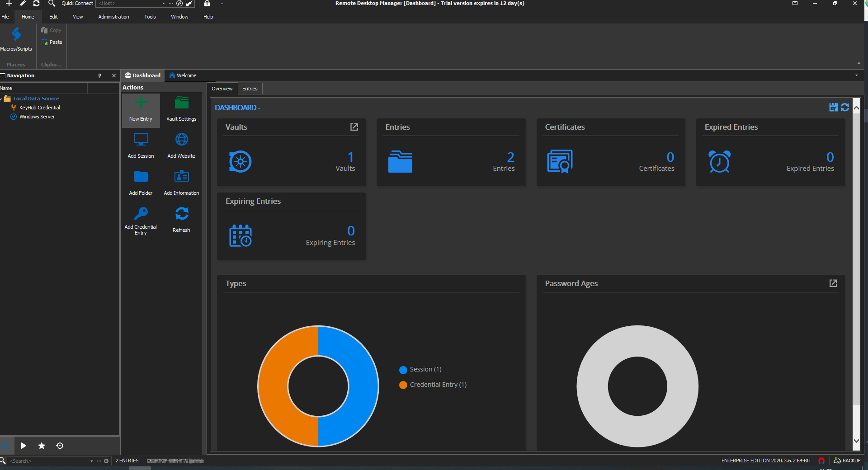The width and height of the screenshot is (868, 470).
Task: Select KeyHub Credential in navigation tree
Action: click(39, 108)
